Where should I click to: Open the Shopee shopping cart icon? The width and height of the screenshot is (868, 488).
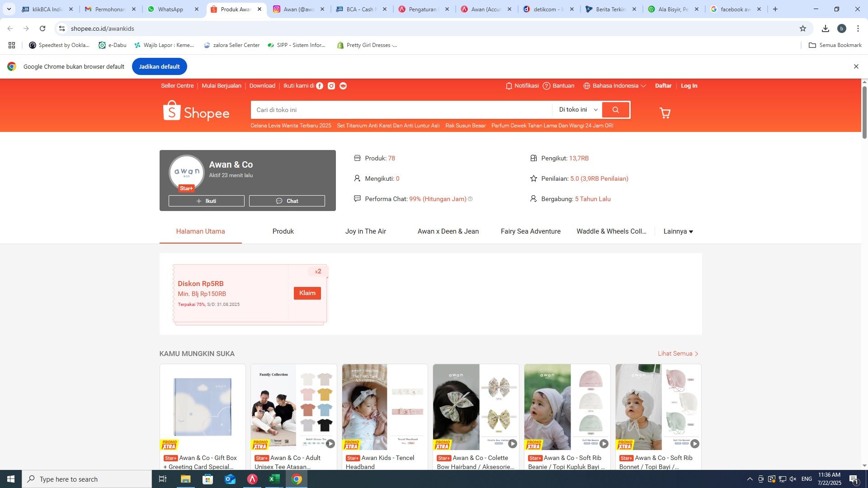coord(665,113)
